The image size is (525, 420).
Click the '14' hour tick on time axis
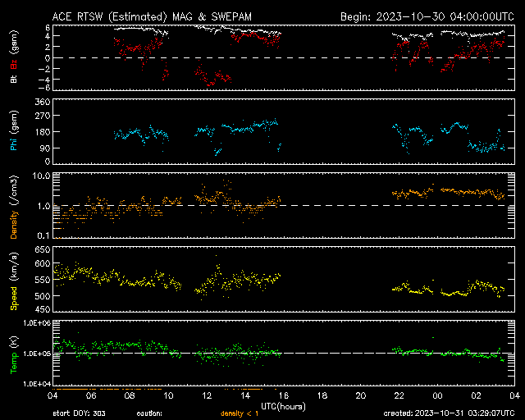(245, 395)
